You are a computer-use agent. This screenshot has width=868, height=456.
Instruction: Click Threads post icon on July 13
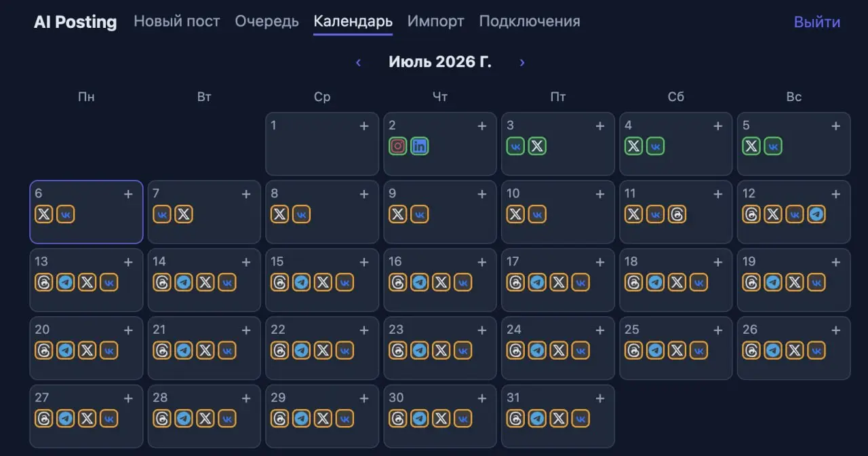44,282
